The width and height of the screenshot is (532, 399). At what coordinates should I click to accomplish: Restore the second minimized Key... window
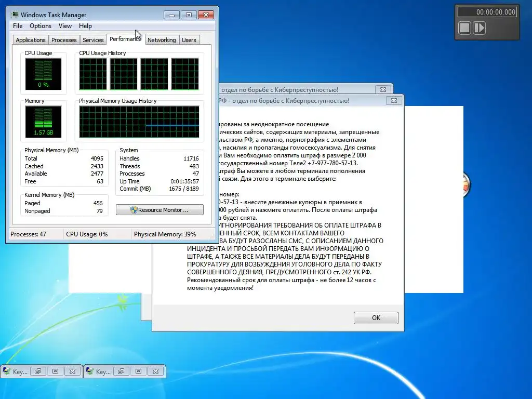[x=121, y=371]
